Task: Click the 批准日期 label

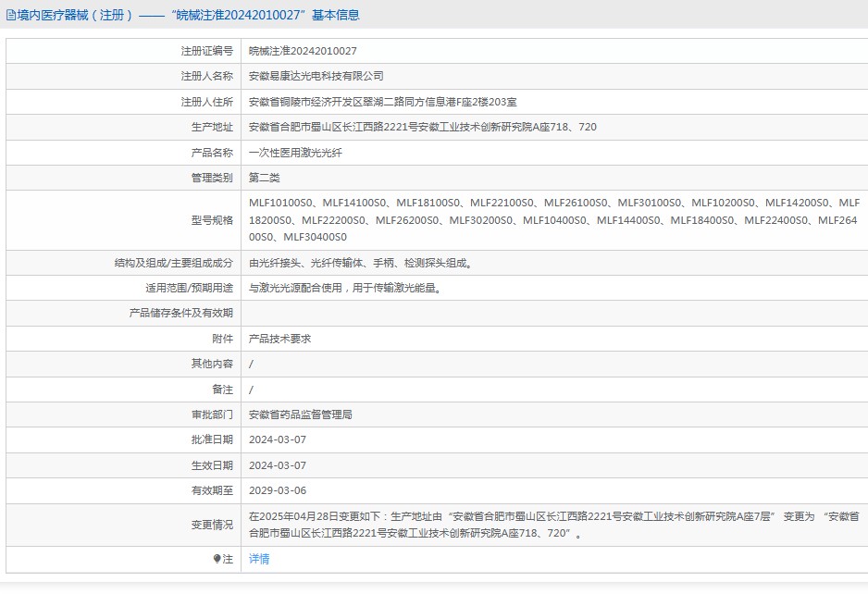Action: pyautogui.click(x=213, y=439)
